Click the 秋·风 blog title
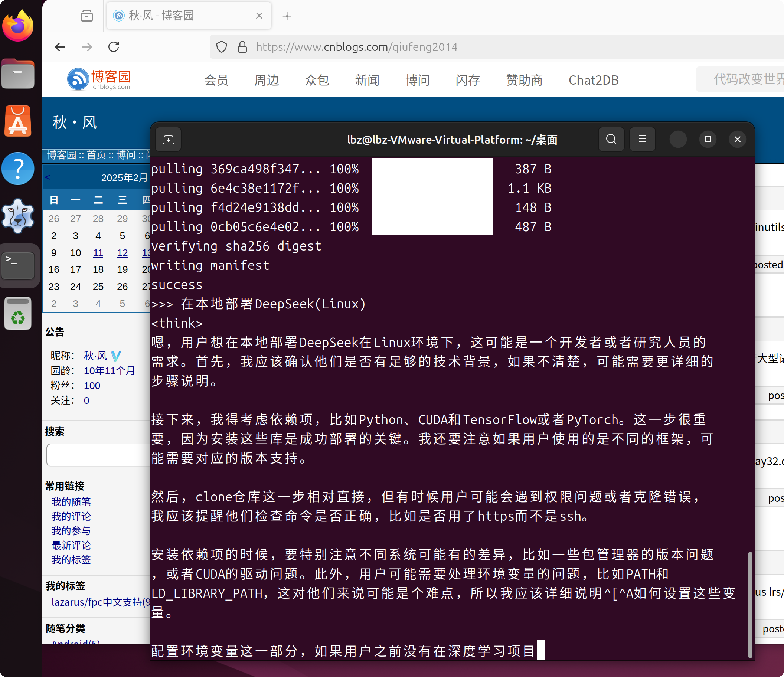The height and width of the screenshot is (677, 784). click(75, 122)
